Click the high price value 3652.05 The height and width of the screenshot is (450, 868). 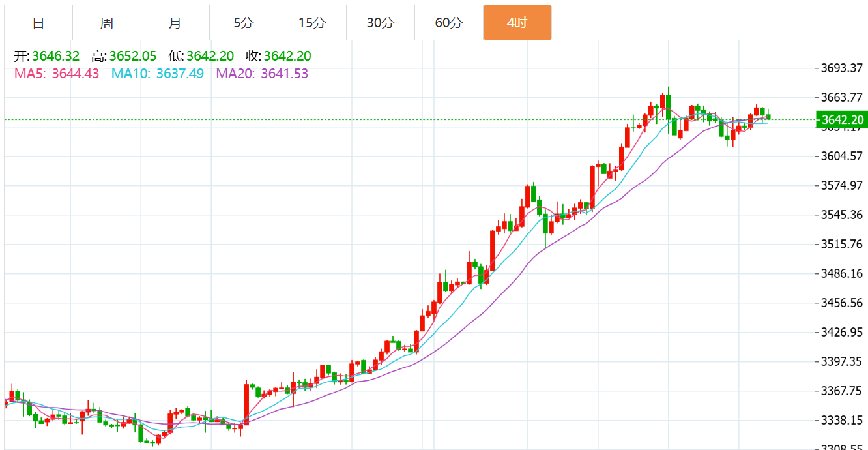(133, 57)
